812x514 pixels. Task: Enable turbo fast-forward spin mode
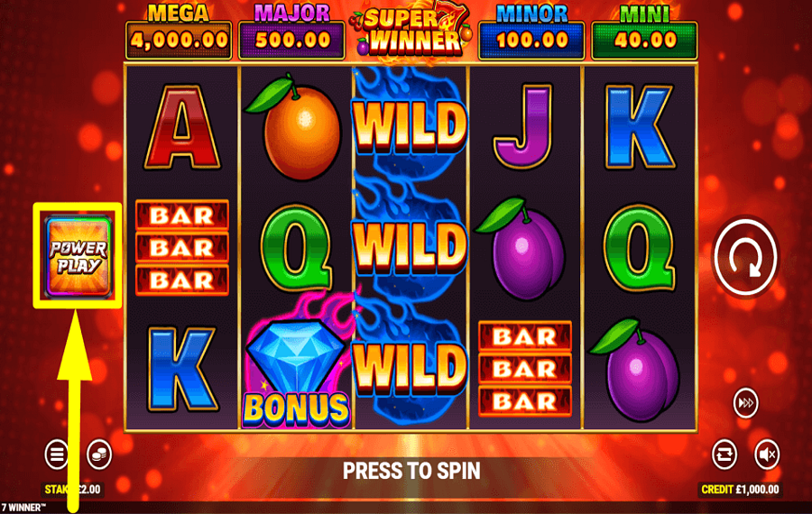pos(746,403)
